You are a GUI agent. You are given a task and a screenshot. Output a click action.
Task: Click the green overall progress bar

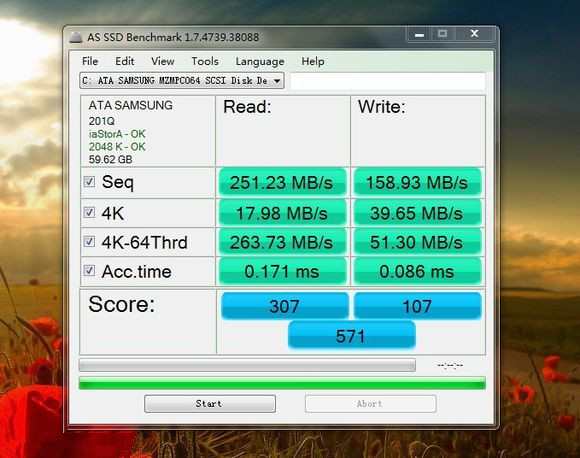282,383
